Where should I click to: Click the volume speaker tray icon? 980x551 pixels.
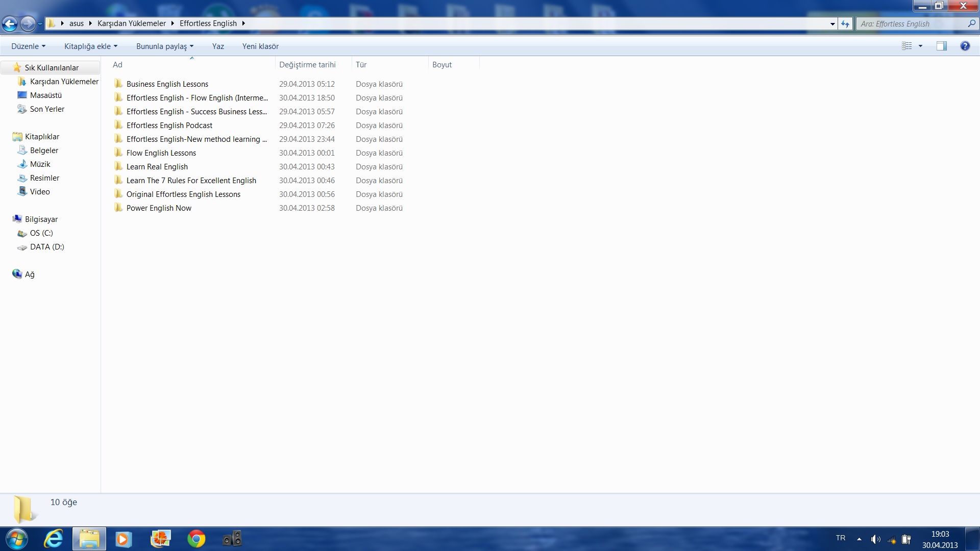[875, 539]
